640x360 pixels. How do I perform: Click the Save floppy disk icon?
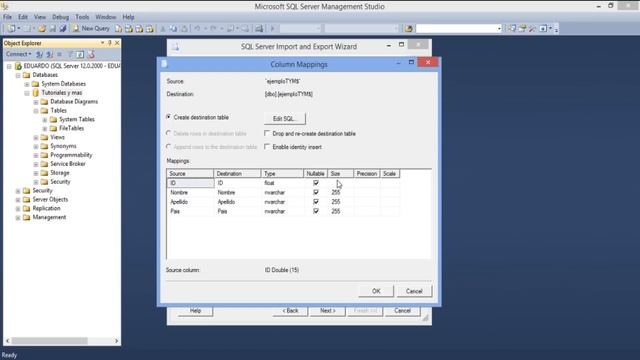click(53, 29)
